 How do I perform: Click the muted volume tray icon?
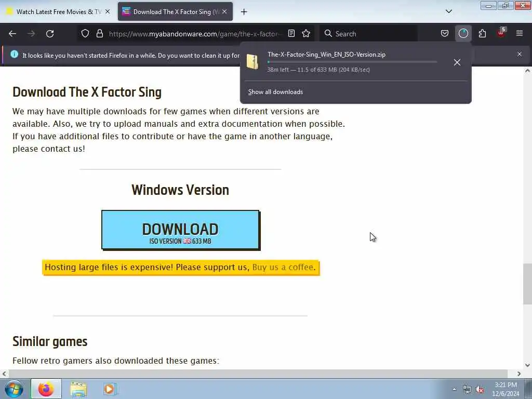coord(480,390)
